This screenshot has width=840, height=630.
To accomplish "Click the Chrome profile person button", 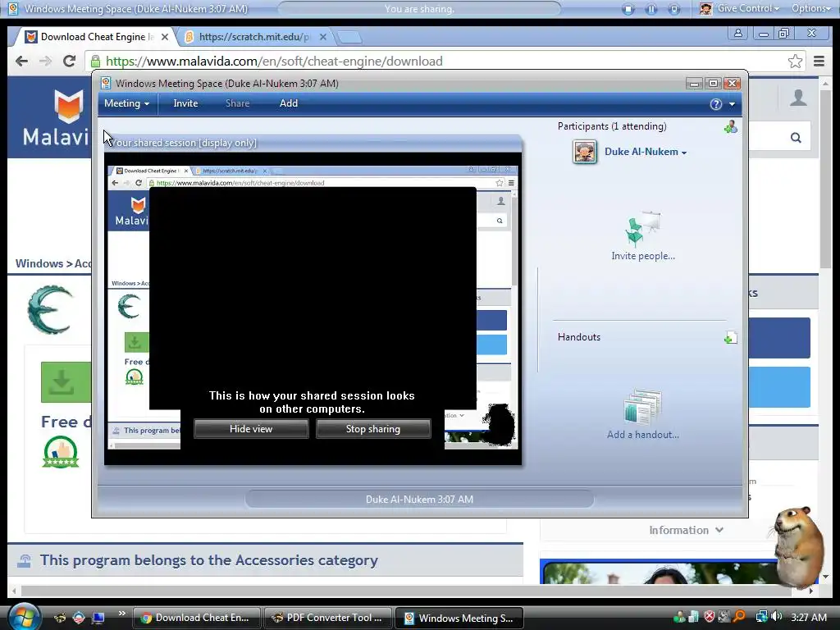I will pyautogui.click(x=738, y=33).
